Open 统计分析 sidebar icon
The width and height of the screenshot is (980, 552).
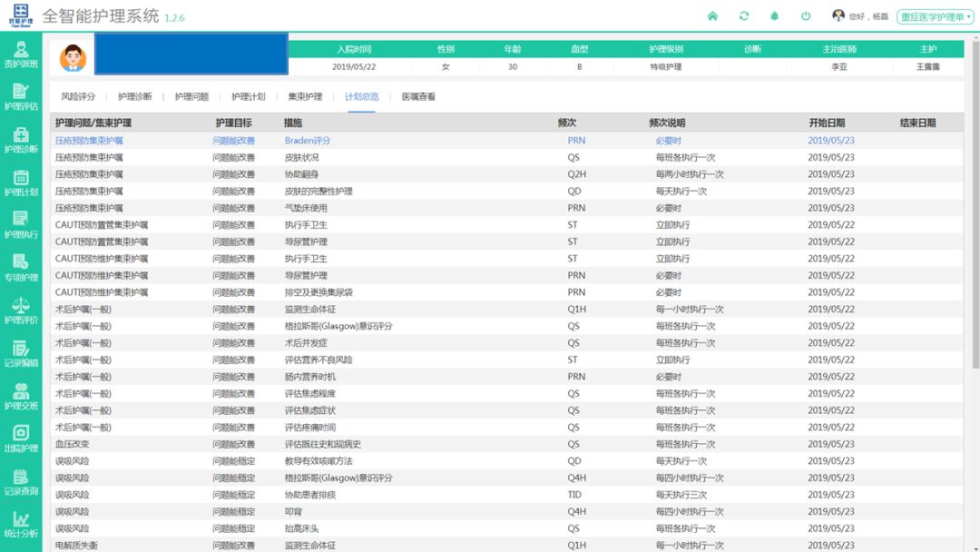[21, 524]
